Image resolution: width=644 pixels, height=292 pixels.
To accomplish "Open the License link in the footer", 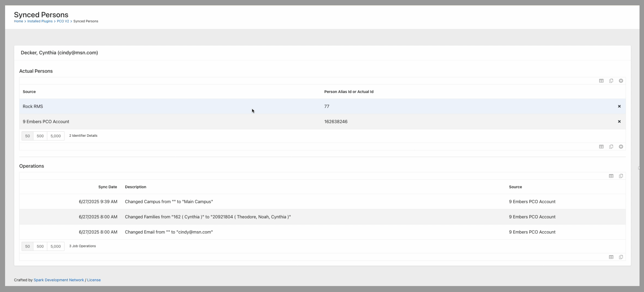I will tap(94, 280).
